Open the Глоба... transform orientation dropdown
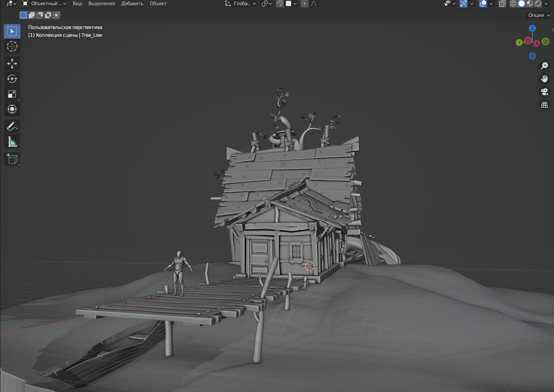 click(x=240, y=3)
